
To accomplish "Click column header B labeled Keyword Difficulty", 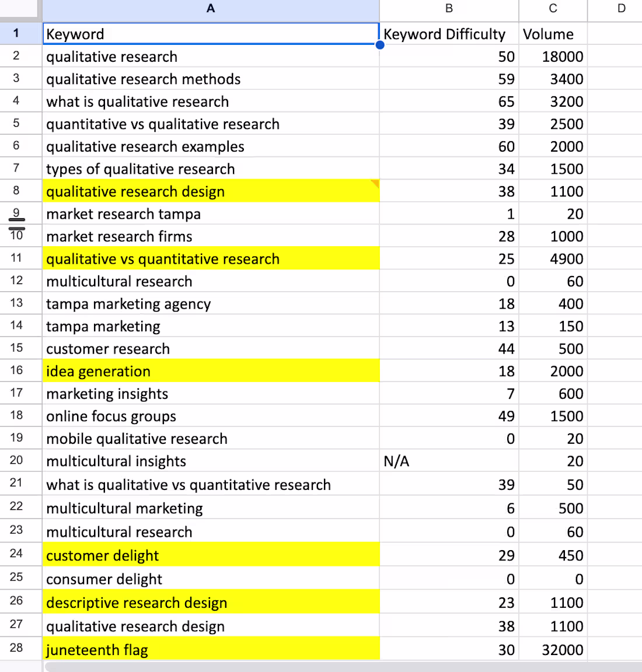I will pyautogui.click(x=448, y=8).
